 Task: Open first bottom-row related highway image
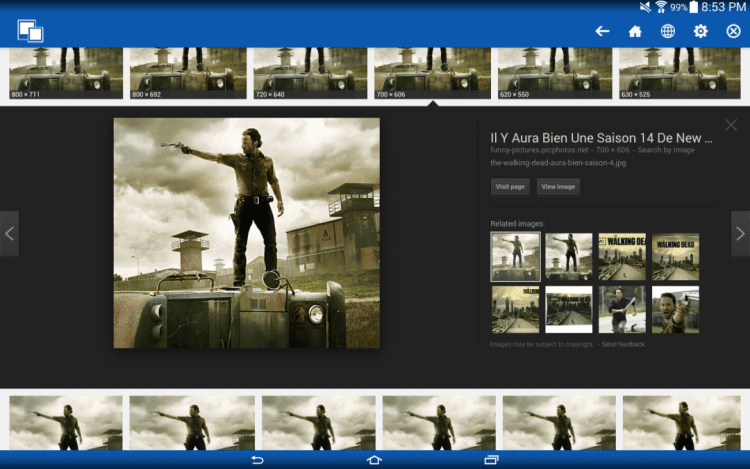click(515, 309)
